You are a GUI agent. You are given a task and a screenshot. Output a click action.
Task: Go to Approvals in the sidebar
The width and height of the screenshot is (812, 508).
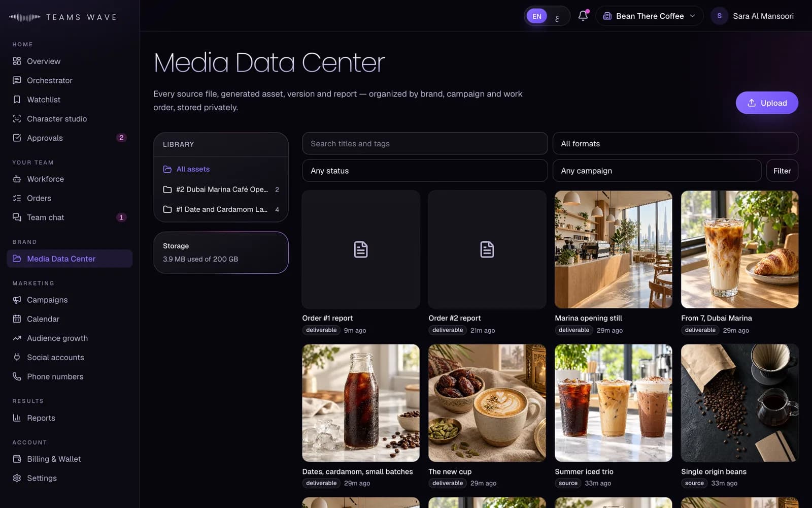(70, 138)
